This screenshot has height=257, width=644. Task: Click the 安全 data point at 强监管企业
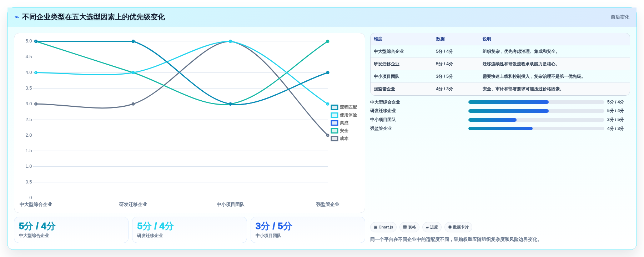pyautogui.click(x=328, y=41)
